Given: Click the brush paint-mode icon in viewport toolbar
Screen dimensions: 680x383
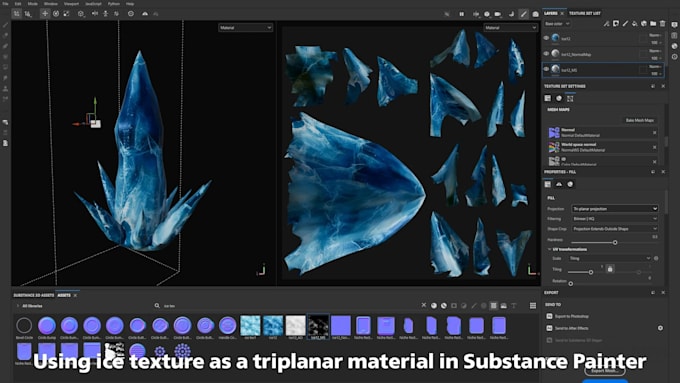Looking at the screenshot, I should (x=523, y=14).
